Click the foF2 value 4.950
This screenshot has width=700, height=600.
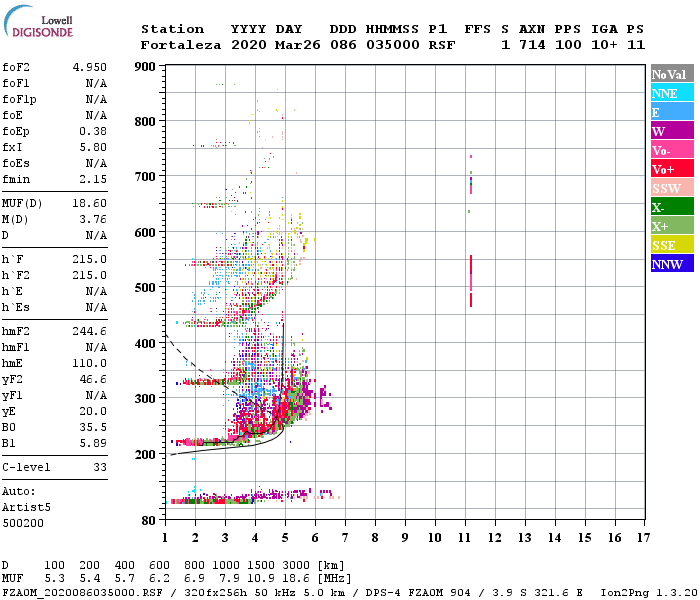90,67
